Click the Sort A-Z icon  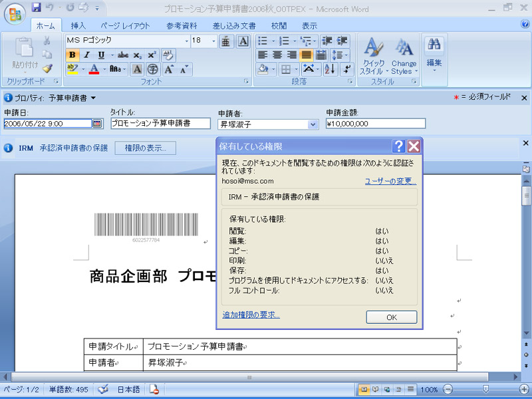tap(330, 69)
